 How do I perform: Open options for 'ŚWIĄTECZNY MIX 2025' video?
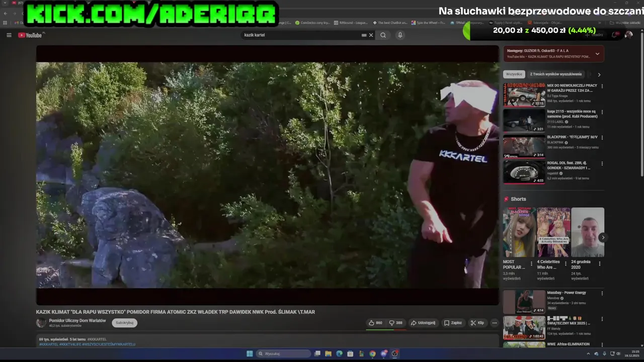pyautogui.click(x=602, y=319)
